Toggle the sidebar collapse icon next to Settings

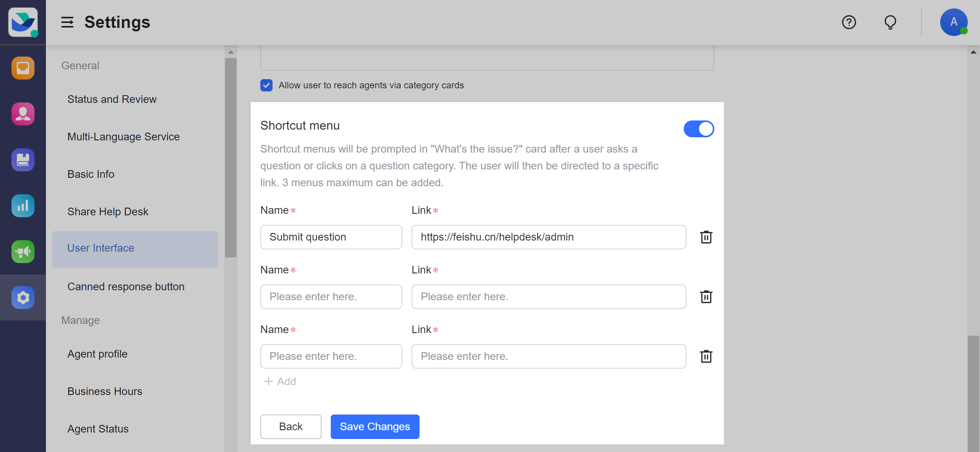click(67, 23)
